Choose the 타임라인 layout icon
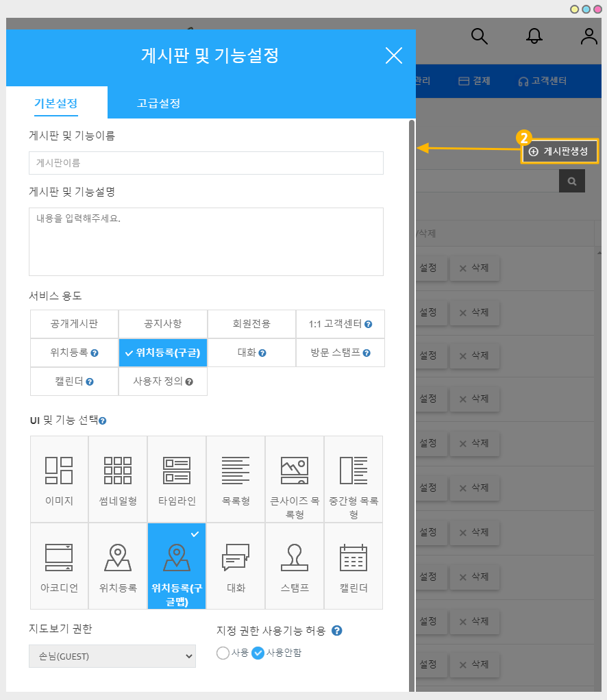The height and width of the screenshot is (700, 607). 177,471
